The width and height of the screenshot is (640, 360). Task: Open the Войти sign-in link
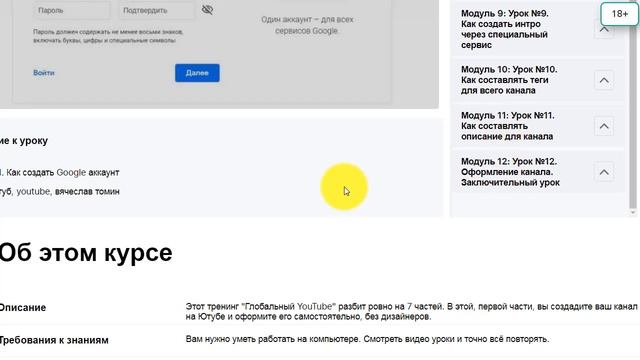tap(44, 73)
